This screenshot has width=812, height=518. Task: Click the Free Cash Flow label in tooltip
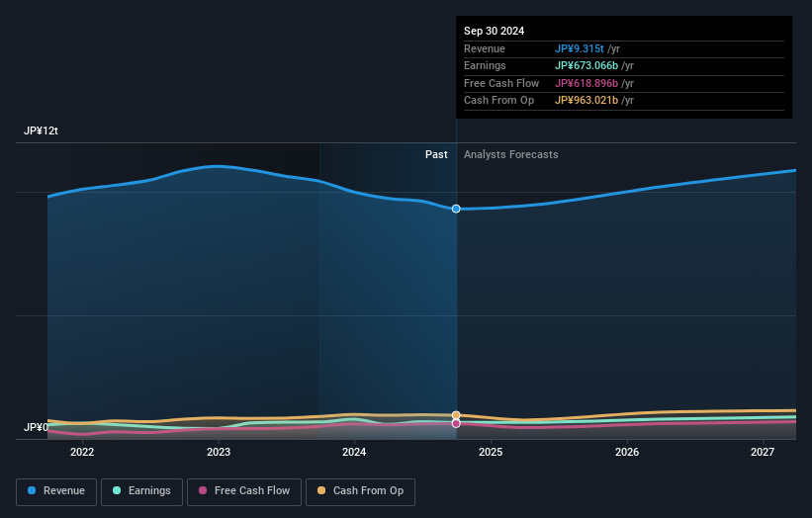point(501,83)
